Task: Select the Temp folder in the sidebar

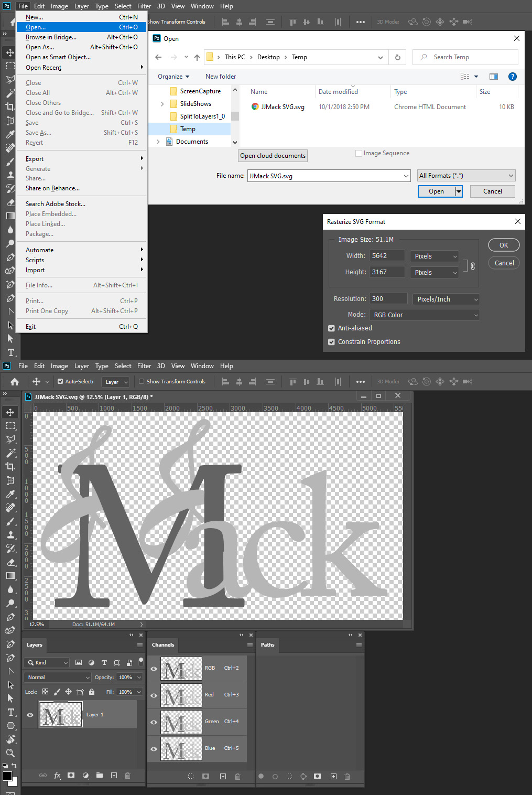Action: click(x=187, y=128)
